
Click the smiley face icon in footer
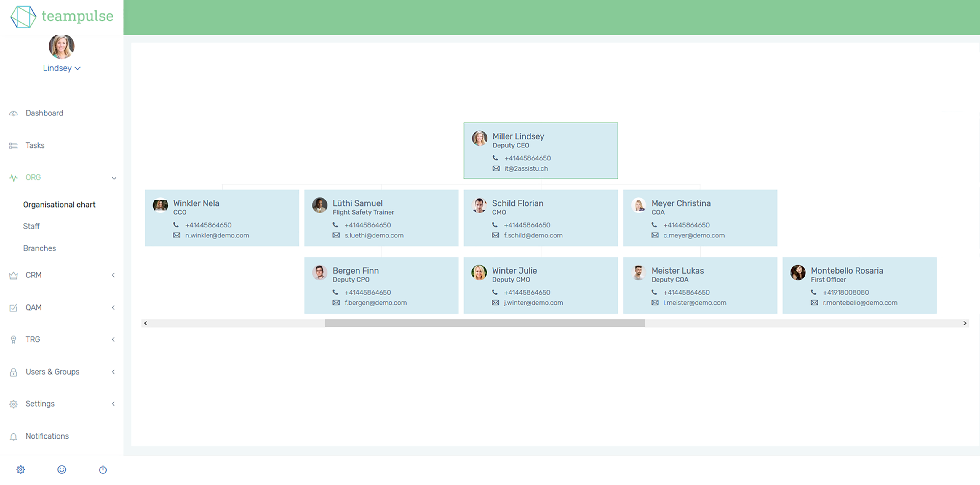62,469
